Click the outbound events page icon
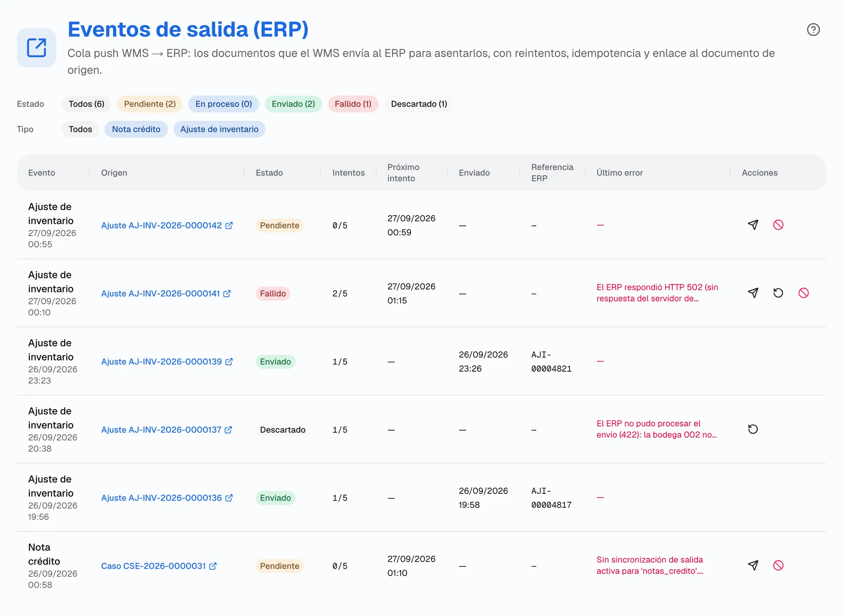 (x=37, y=48)
